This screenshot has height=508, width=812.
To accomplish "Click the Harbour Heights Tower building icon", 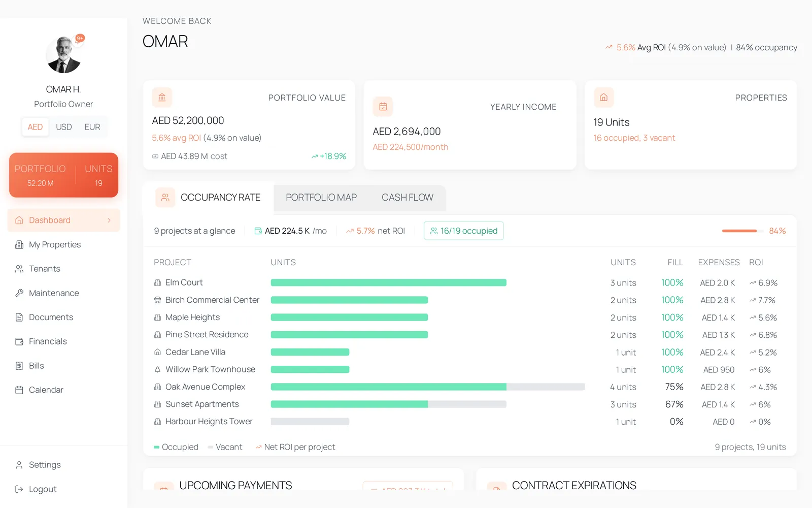I will (157, 422).
